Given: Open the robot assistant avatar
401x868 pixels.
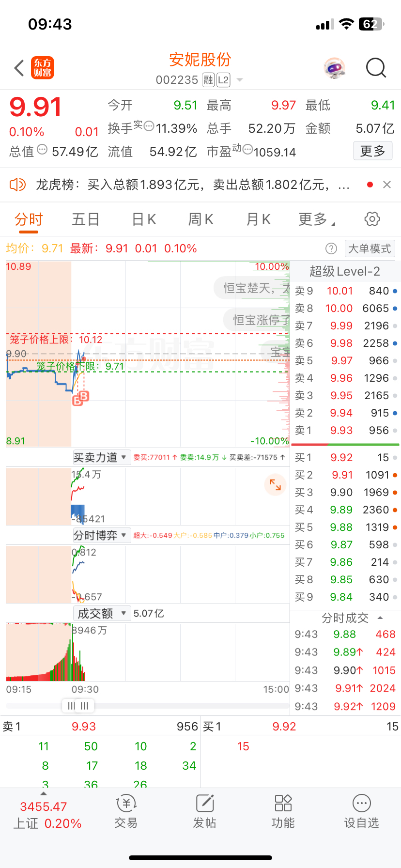Looking at the screenshot, I should point(334,68).
